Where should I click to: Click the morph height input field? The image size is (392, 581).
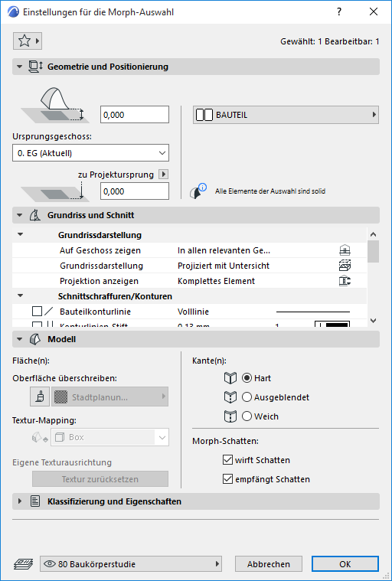[x=135, y=115]
